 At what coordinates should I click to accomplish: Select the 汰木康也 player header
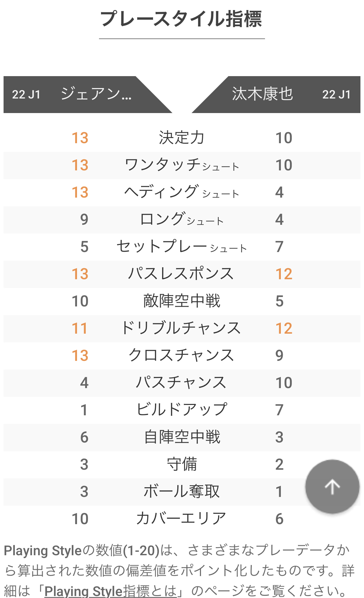(262, 94)
